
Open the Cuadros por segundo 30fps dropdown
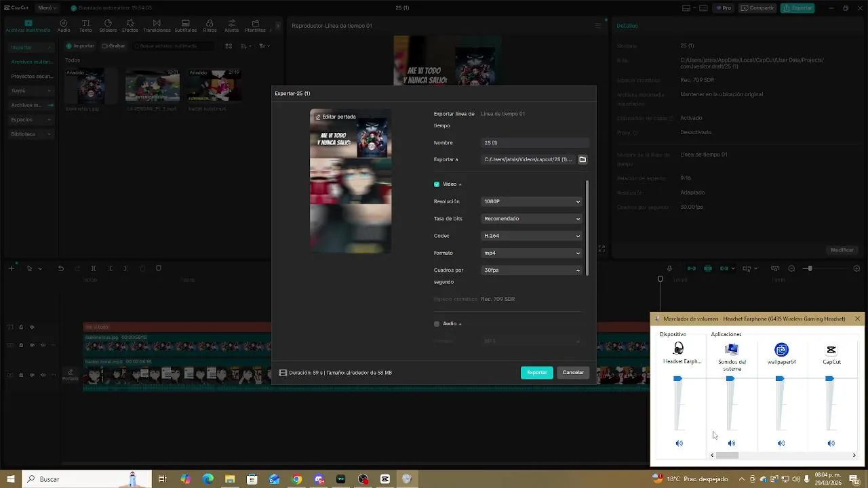[532, 270]
